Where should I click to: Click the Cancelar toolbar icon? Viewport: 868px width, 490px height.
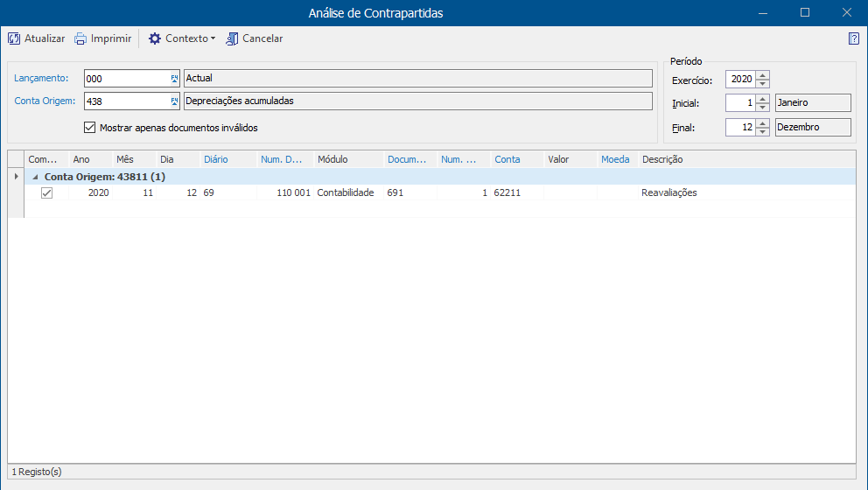(x=232, y=38)
